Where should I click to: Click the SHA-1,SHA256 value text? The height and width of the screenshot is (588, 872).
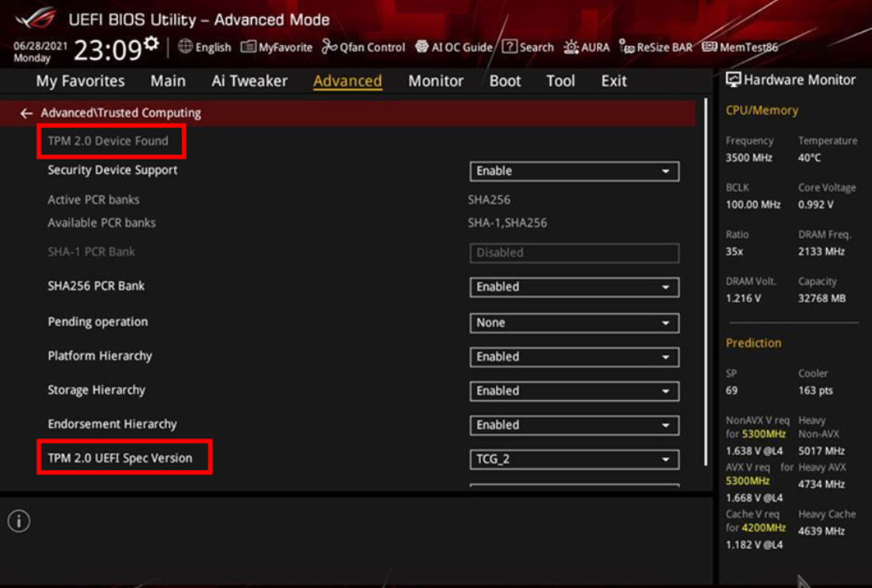tap(508, 223)
